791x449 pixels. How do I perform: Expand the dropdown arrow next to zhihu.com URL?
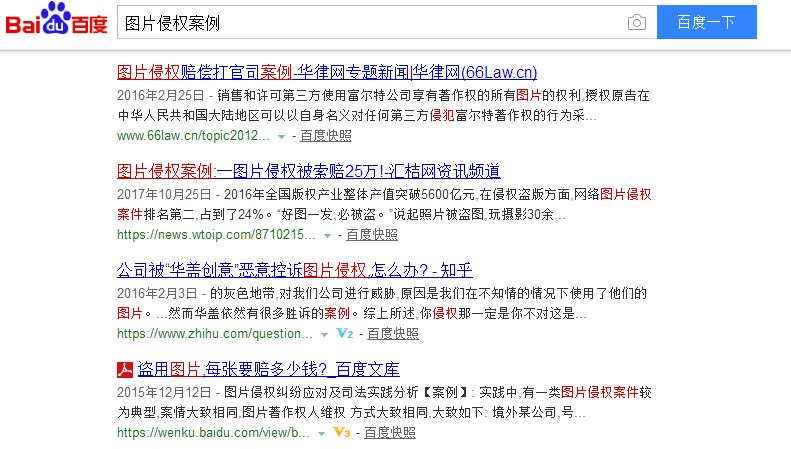click(324, 334)
